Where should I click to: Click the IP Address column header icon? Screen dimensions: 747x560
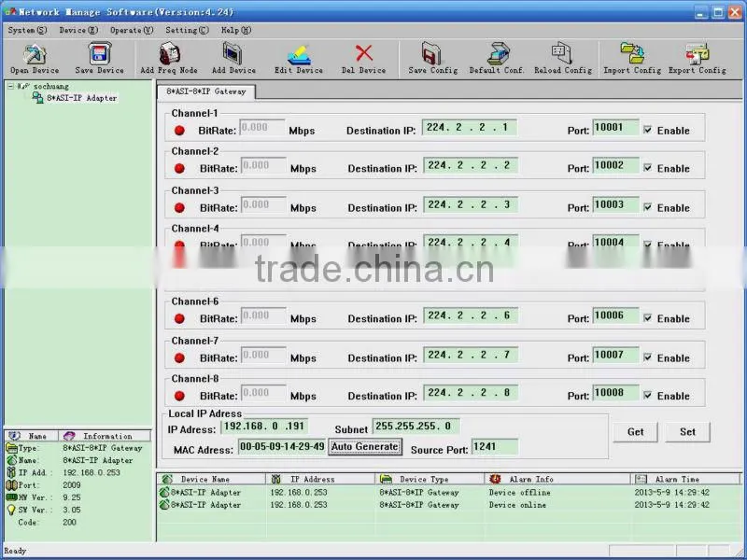tap(275, 479)
